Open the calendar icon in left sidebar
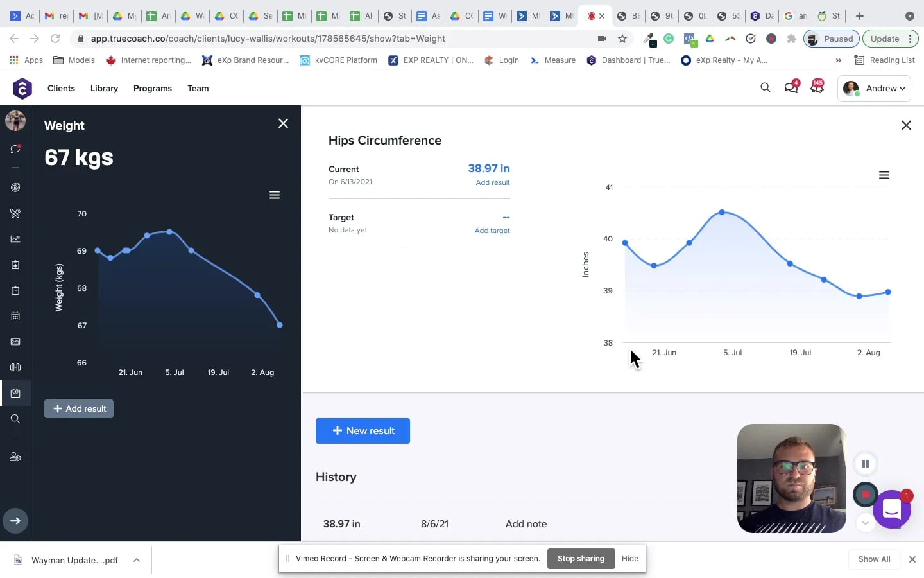924x578 pixels. tap(15, 316)
